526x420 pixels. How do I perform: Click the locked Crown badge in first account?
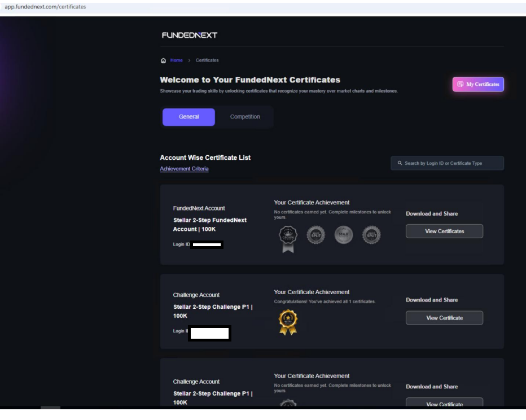288,238
